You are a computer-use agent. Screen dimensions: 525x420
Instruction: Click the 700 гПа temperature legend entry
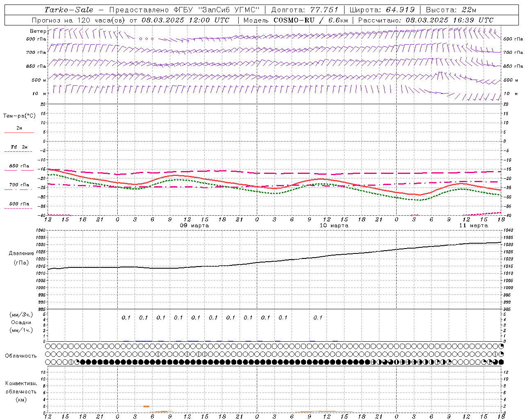(19, 186)
